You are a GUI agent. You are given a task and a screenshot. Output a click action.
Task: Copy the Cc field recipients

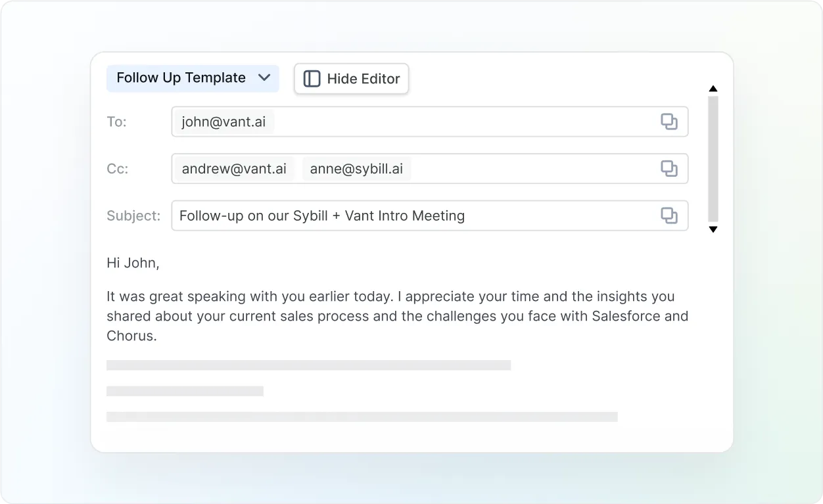pos(669,169)
